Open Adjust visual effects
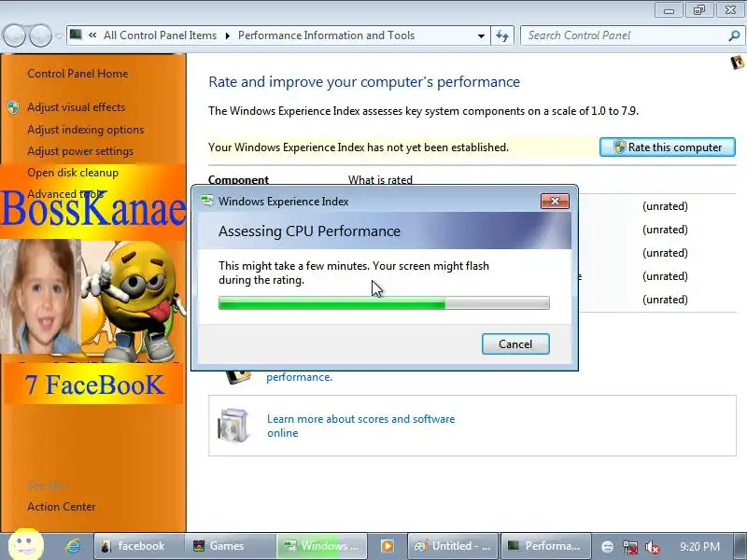The width and height of the screenshot is (747, 560). (77, 107)
